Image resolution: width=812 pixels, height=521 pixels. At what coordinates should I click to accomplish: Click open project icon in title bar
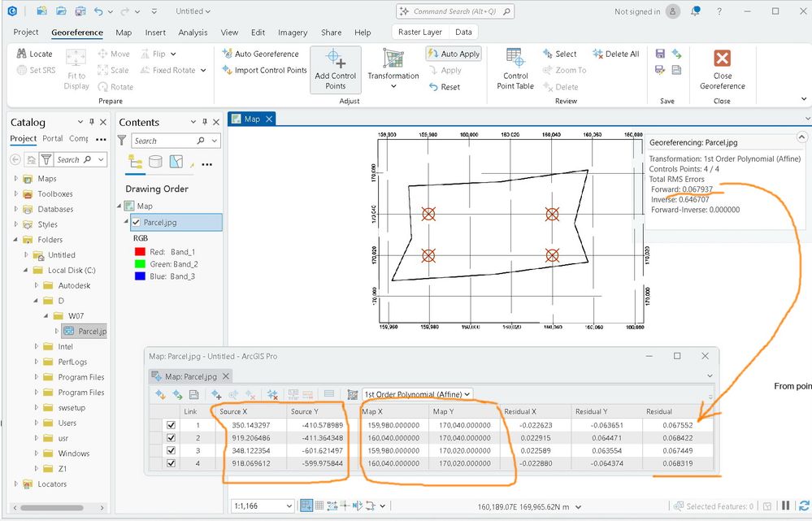click(61, 11)
